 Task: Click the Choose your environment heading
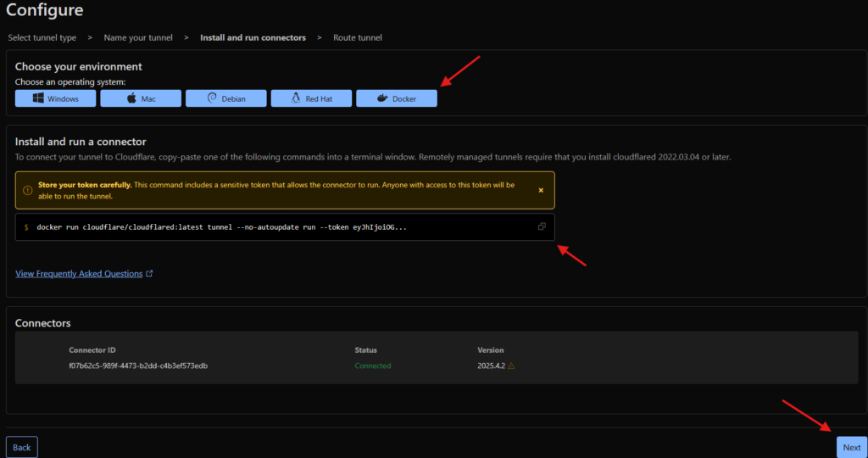click(79, 66)
